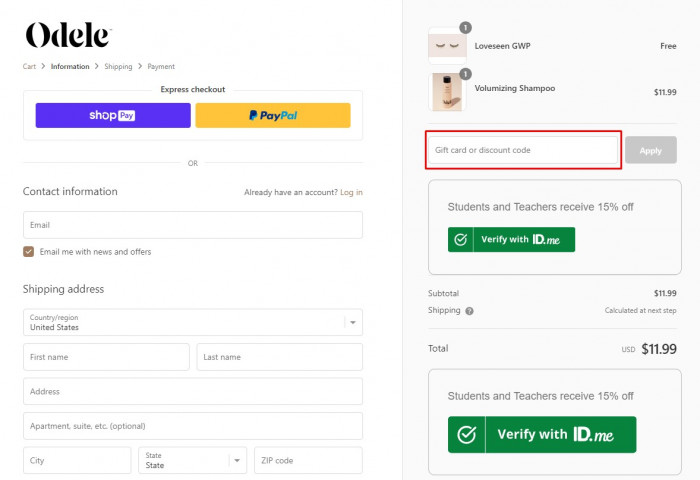Toggle Email me with news and offers
Image resolution: width=700 pixels, height=480 pixels.
[29, 252]
